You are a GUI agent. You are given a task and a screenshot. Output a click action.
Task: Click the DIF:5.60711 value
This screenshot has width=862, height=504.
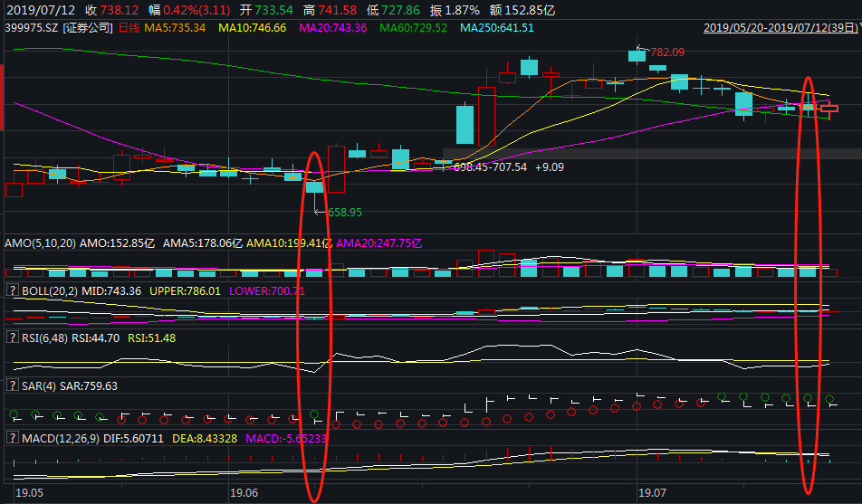[134, 439]
